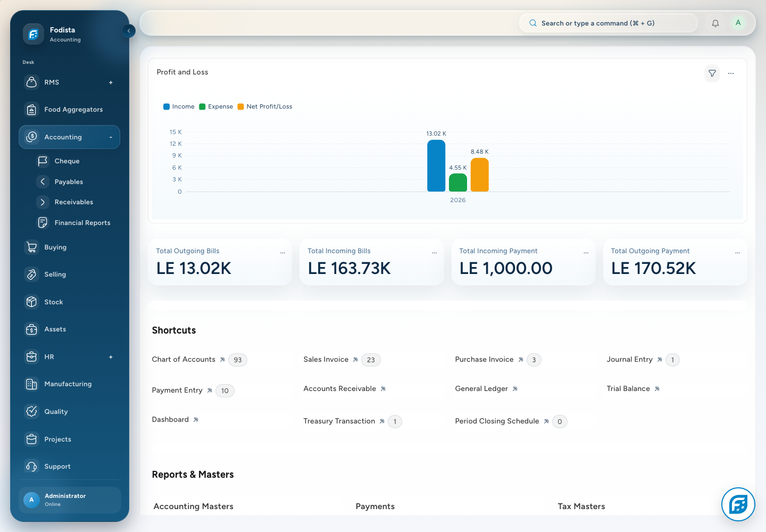Viewport: 766px width, 532px height.
Task: Expand the HR menu with plus sign
Action: point(111,357)
